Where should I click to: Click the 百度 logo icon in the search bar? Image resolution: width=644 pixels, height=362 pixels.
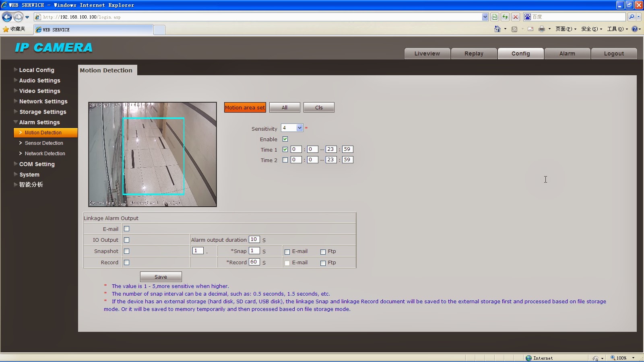click(528, 17)
